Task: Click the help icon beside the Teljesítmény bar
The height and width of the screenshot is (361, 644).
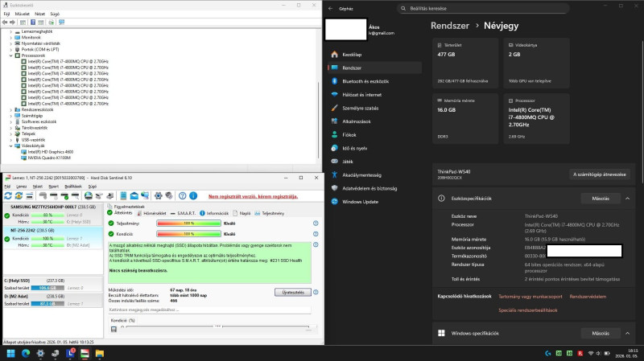Action: tap(316, 224)
